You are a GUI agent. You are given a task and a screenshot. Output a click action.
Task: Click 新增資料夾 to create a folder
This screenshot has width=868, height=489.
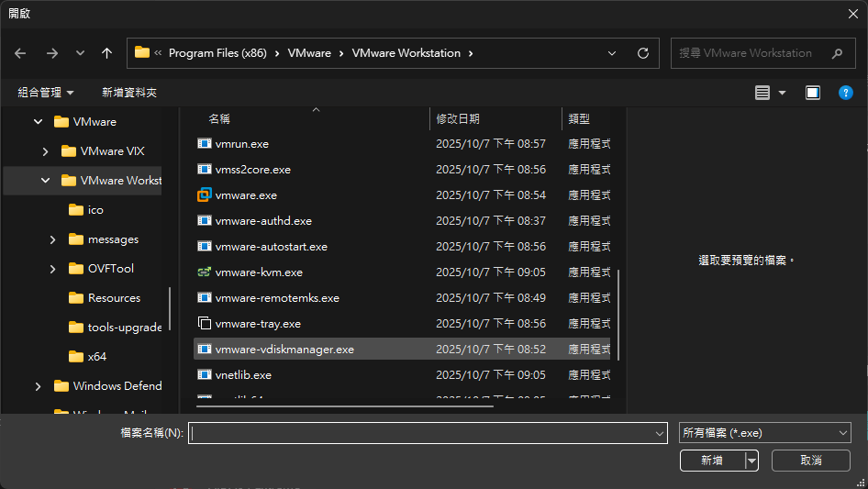coord(129,93)
